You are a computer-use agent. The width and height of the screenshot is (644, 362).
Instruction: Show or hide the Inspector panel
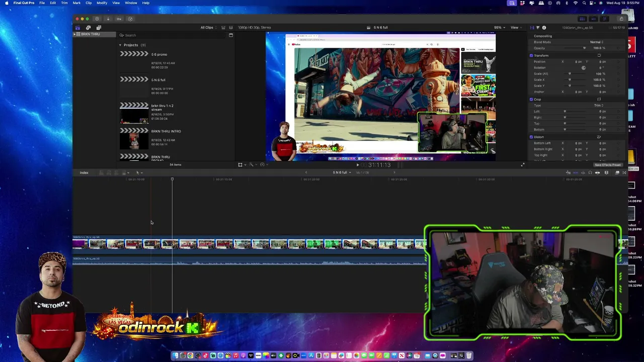(605, 19)
